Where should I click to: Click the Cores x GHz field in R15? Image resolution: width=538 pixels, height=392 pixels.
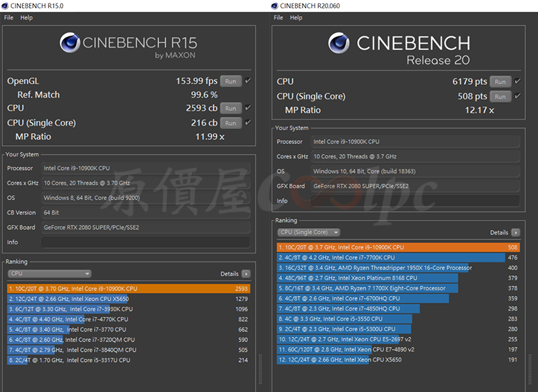(x=146, y=183)
